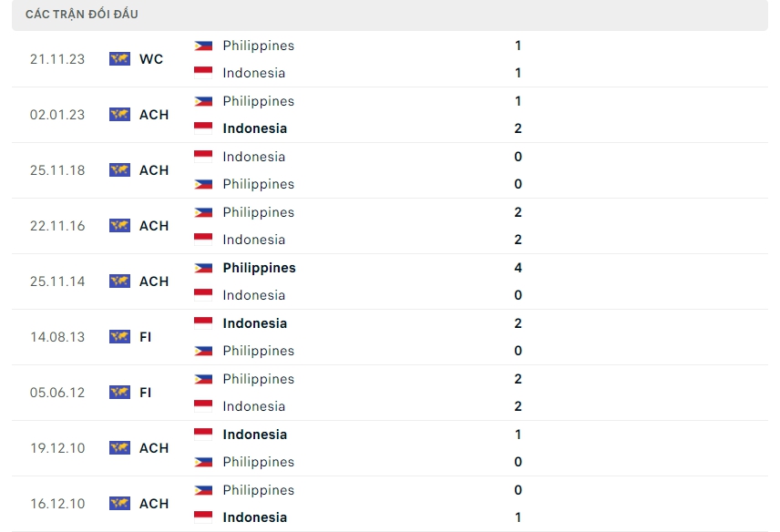Click the CÁC TRẬN ĐỐI ĐẦU section header
780x532 pixels.
pyautogui.click(x=82, y=15)
